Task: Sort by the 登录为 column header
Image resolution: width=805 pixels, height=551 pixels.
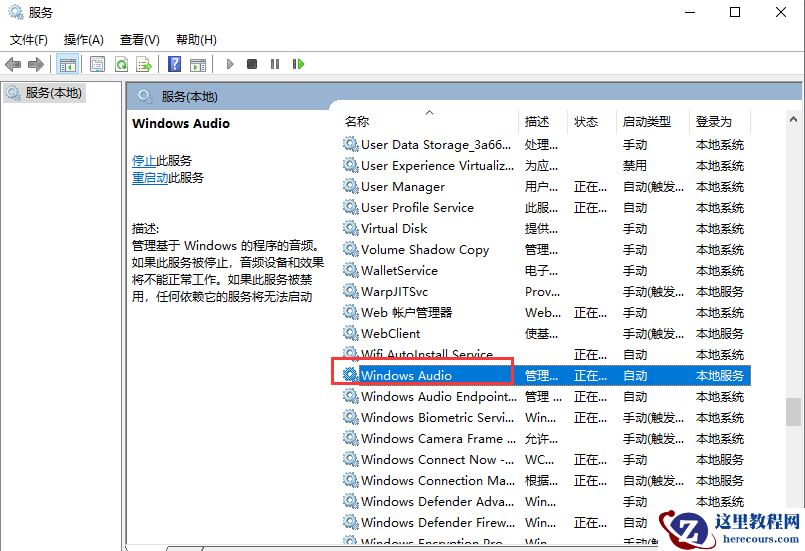Action: (719, 122)
